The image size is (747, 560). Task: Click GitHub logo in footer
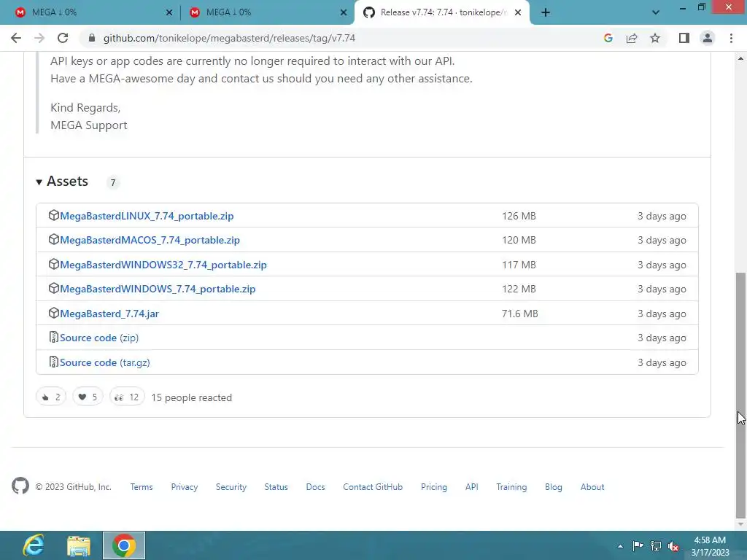point(20,486)
